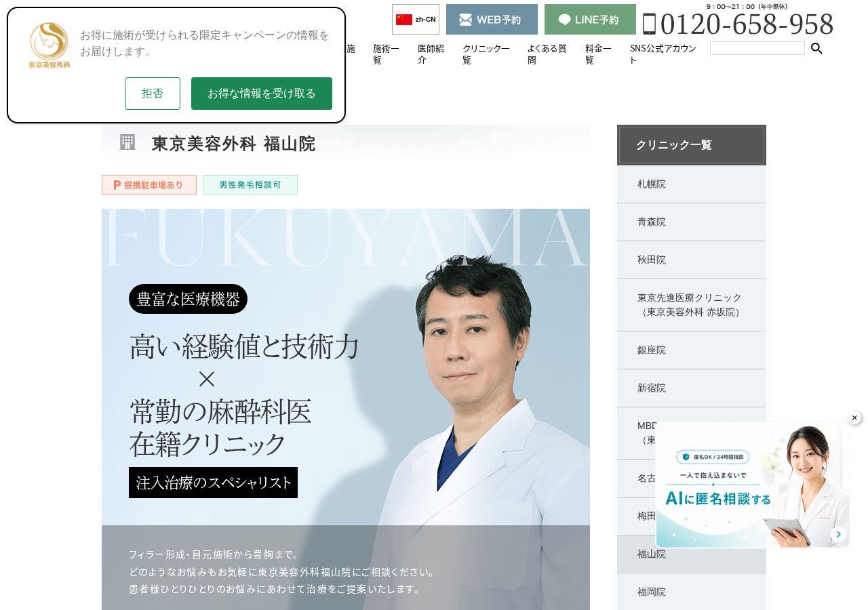Open the WEB予約 reservation button
The height and width of the screenshot is (610, 868).
tap(492, 19)
